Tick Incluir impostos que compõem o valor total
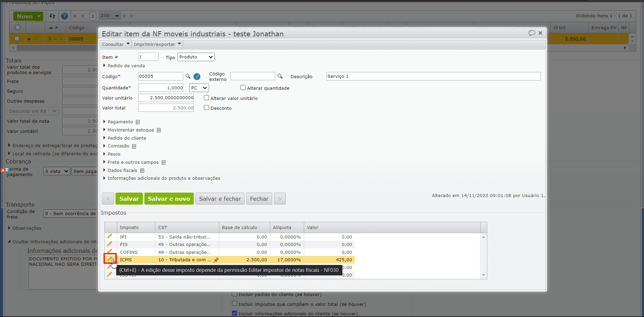The image size is (644, 317). [234, 303]
